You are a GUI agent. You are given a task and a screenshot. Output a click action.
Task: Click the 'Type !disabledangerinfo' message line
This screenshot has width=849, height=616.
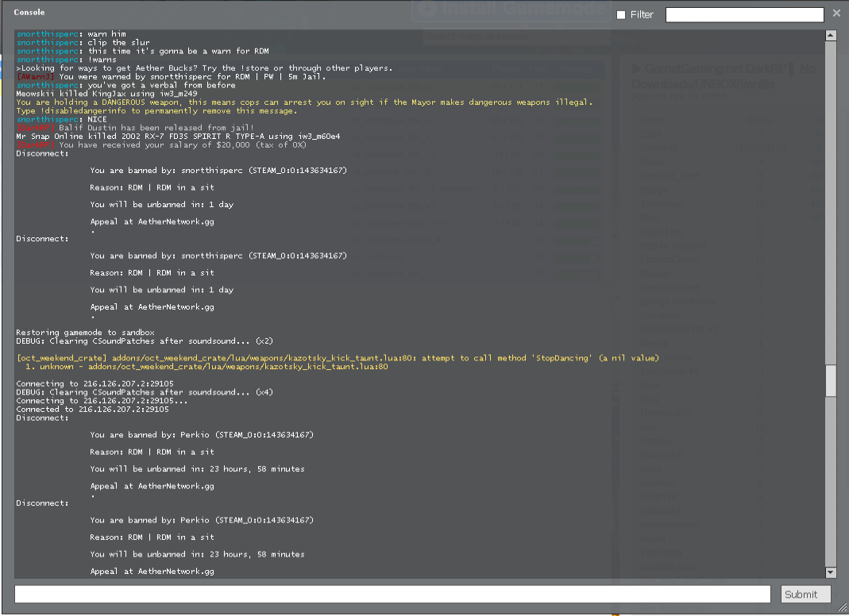pos(156,110)
